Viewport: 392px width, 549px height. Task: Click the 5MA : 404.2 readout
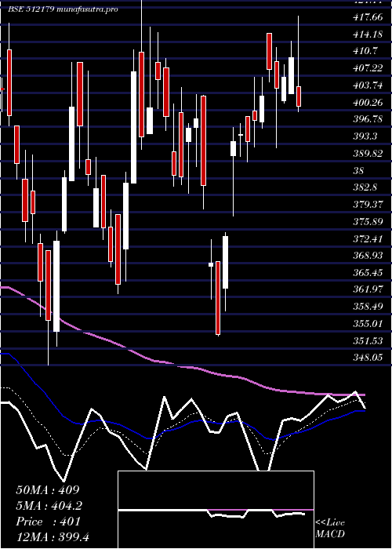50,506
